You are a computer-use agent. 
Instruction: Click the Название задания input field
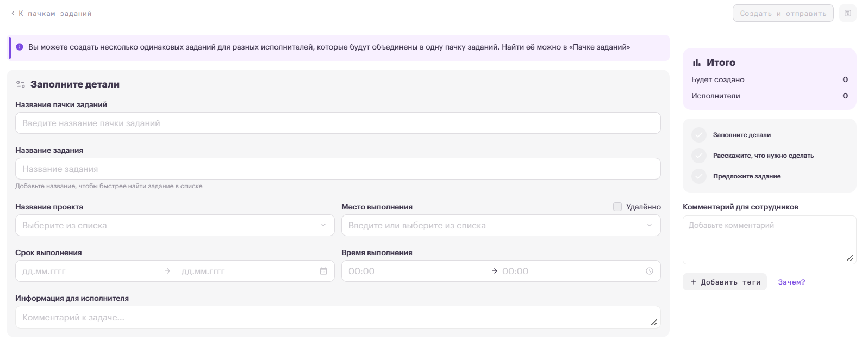click(338, 169)
